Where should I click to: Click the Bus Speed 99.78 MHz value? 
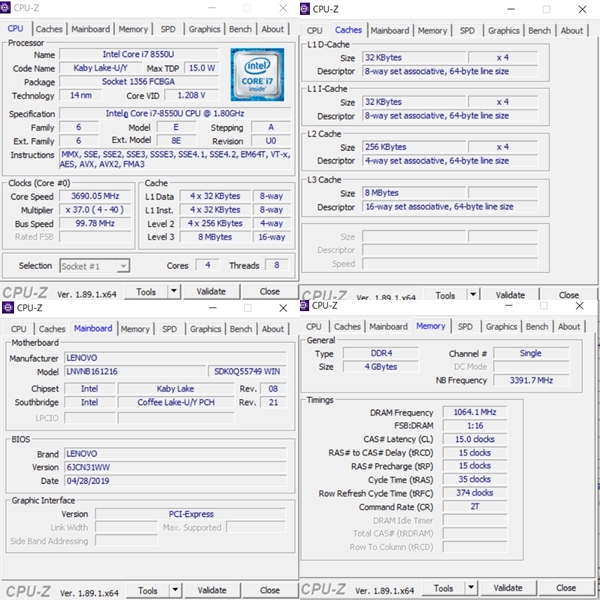pos(95,223)
